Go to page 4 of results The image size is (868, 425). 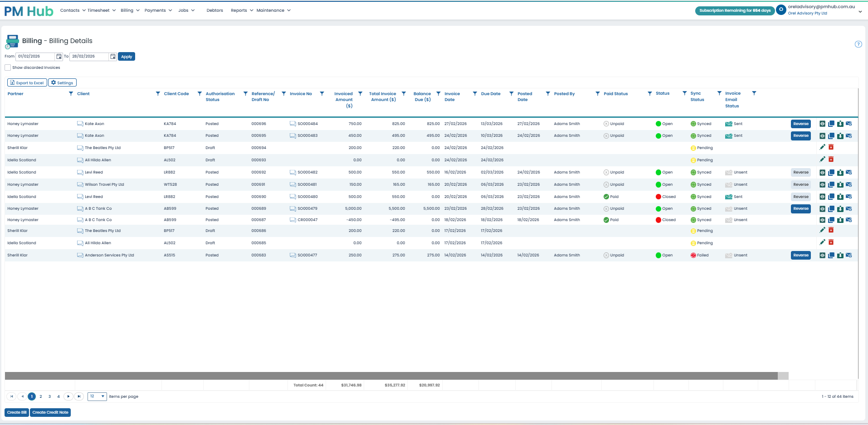59,396
